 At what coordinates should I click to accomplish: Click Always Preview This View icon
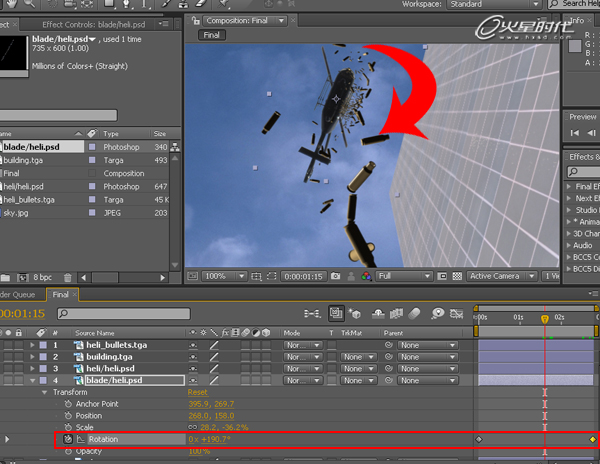[192, 276]
